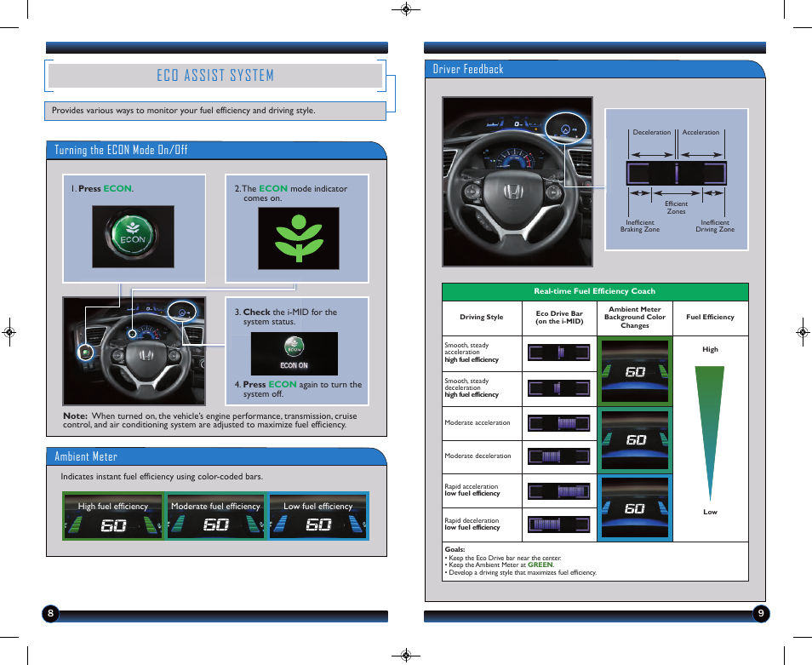Click the green ECON button image
Screen dimensions: 812x665
133,237
